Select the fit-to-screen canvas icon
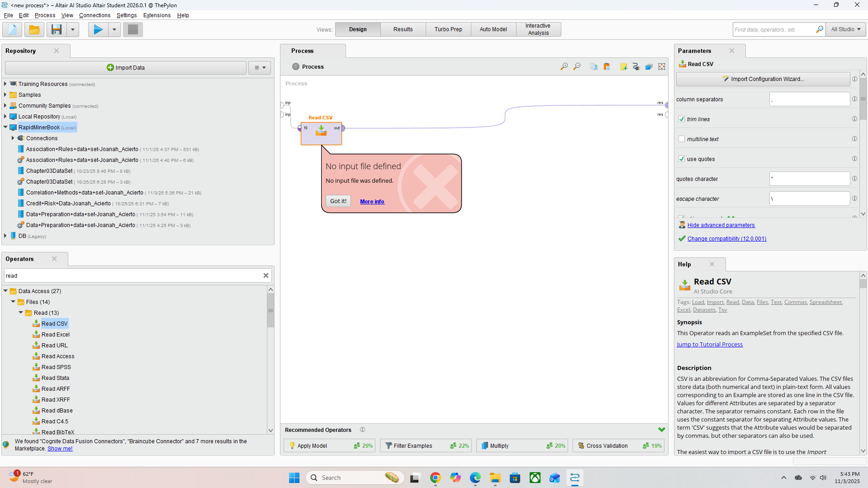This screenshot has height=488, width=868. click(661, 66)
